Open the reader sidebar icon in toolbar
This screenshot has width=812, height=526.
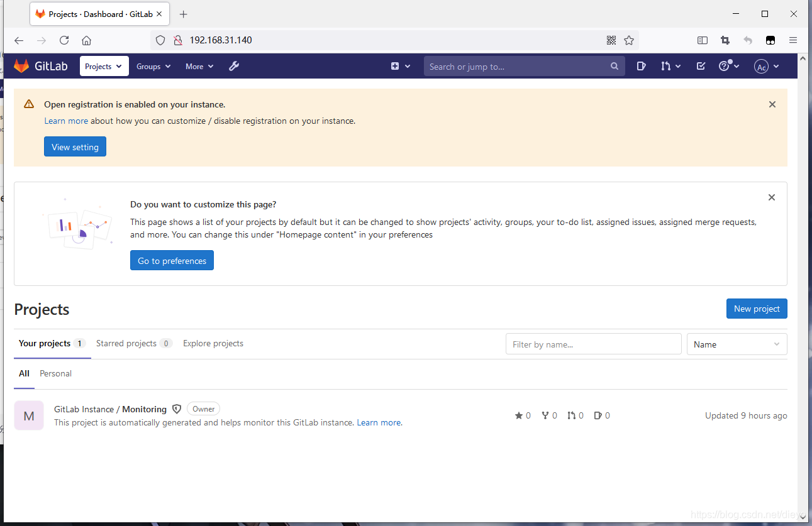pyautogui.click(x=703, y=40)
